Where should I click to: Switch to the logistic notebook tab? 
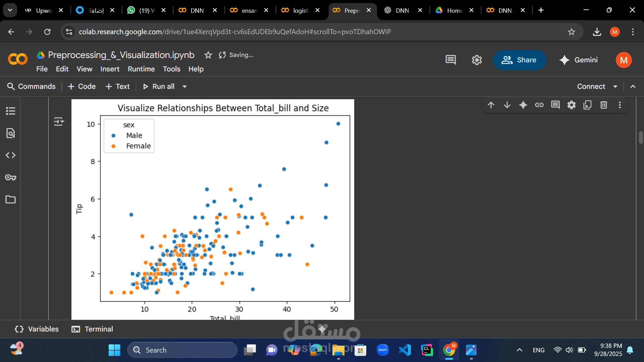[299, 10]
